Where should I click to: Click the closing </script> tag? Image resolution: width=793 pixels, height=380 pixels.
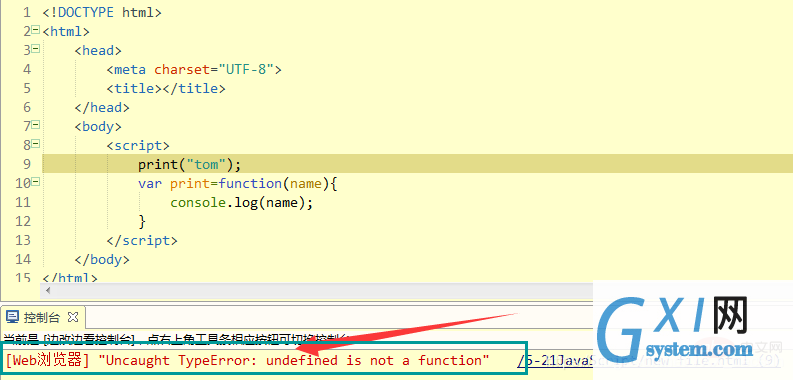click(142, 240)
